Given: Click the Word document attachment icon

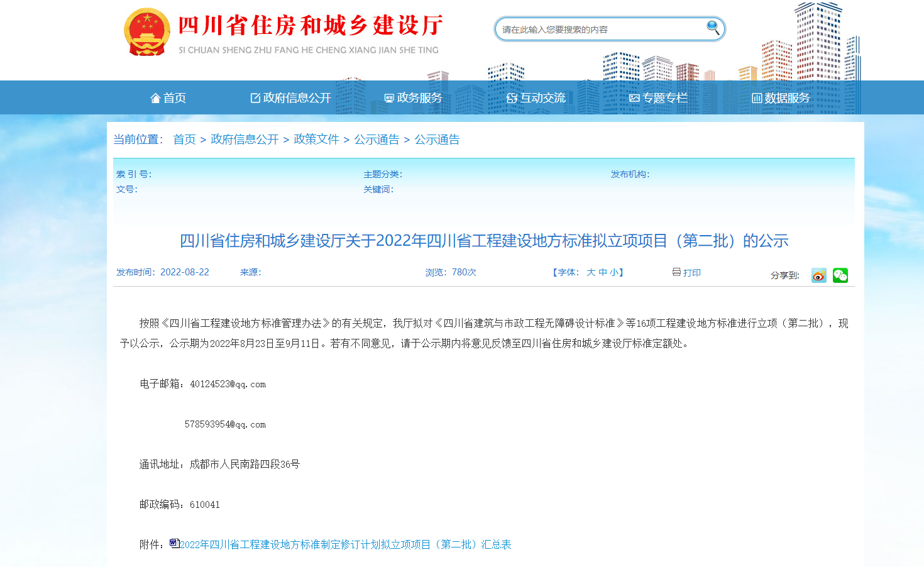Looking at the screenshot, I should [x=174, y=543].
